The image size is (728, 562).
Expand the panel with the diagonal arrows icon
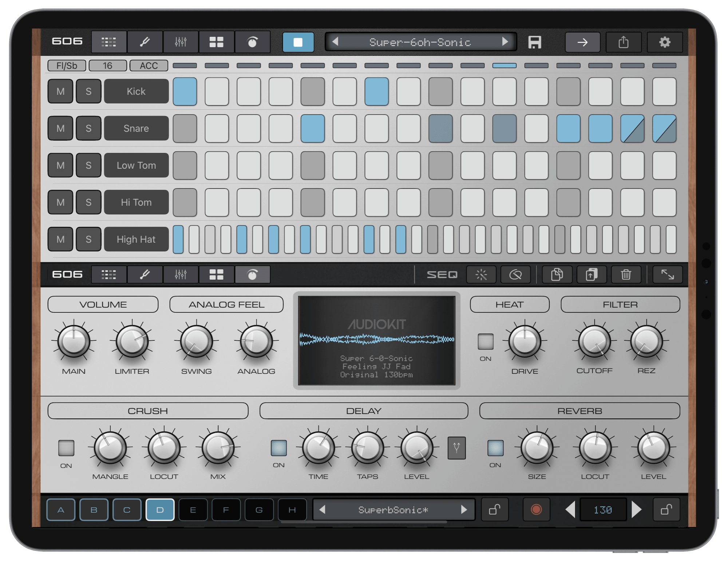pyautogui.click(x=667, y=274)
